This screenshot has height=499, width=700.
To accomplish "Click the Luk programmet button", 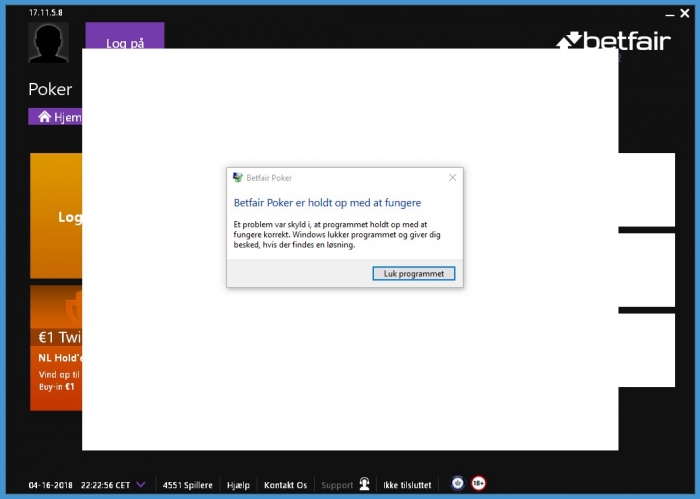I will point(413,274).
